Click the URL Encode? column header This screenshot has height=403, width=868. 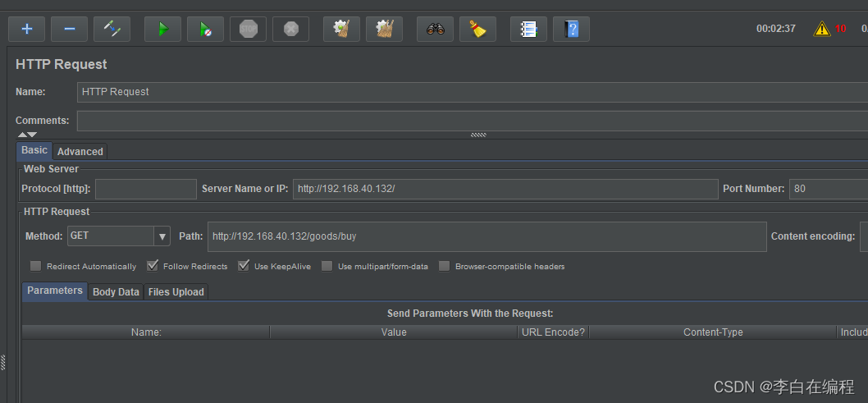tap(553, 332)
